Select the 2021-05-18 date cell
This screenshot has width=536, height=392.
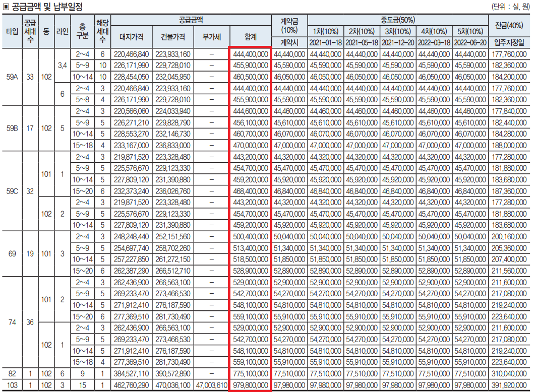tap(362, 43)
